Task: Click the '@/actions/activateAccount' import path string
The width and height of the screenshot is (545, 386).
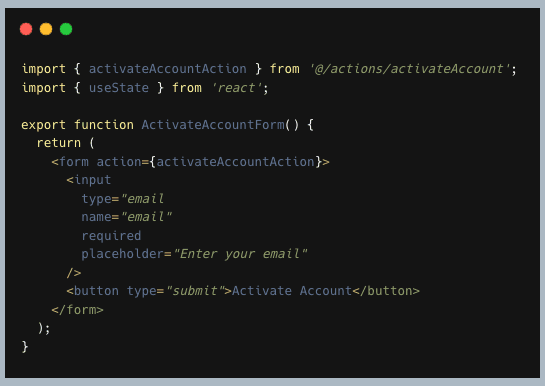Action: pos(409,69)
